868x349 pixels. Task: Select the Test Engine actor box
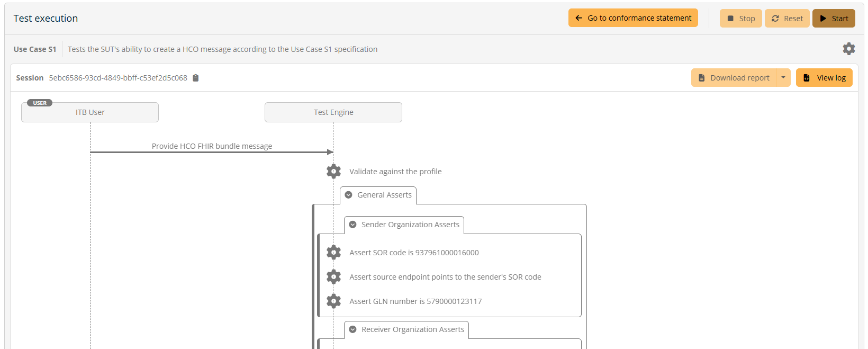(x=333, y=112)
